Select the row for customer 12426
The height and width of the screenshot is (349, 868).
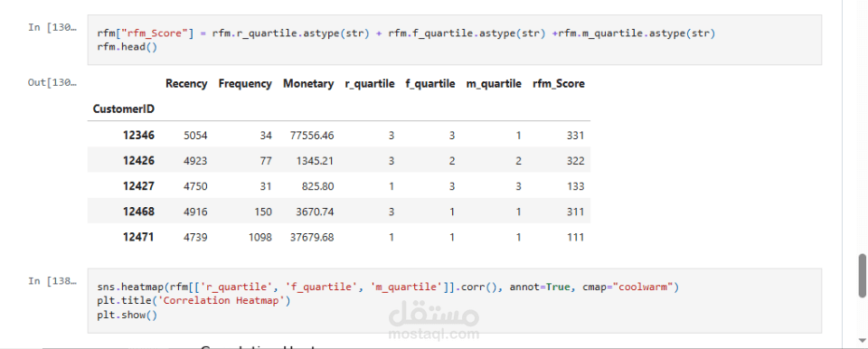coord(339,161)
